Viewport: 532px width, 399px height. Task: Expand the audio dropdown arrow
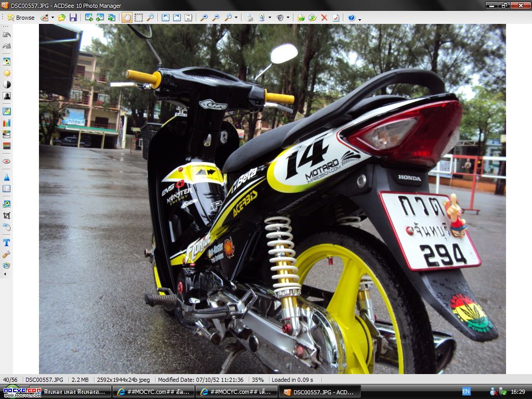point(288,18)
